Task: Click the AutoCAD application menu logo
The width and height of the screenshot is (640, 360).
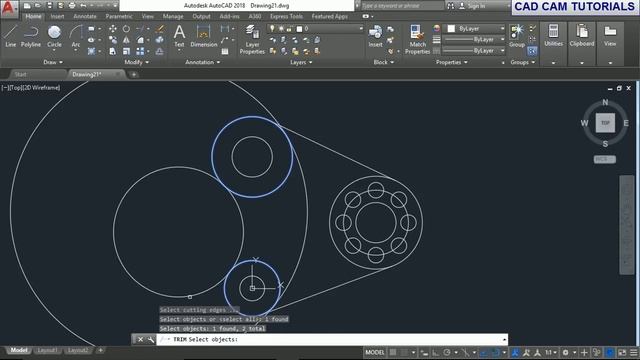Action: click(9, 9)
